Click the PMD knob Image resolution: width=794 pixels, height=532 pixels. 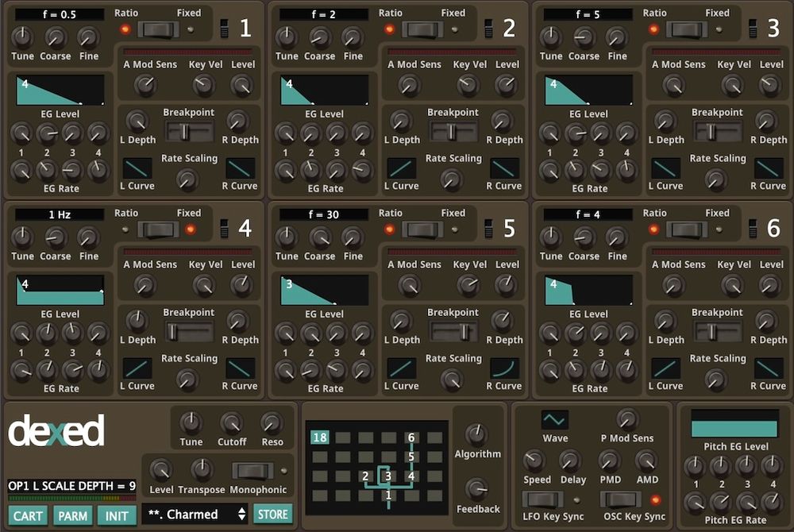(609, 460)
